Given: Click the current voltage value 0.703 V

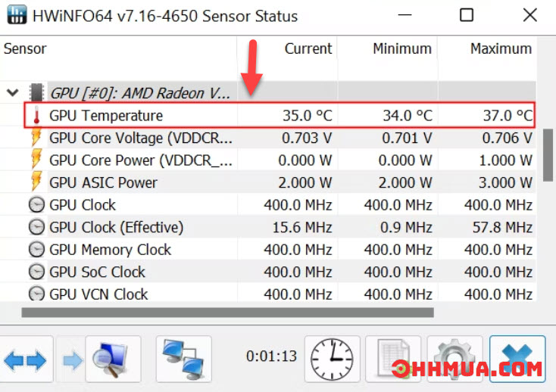Looking at the screenshot, I should (x=307, y=138).
